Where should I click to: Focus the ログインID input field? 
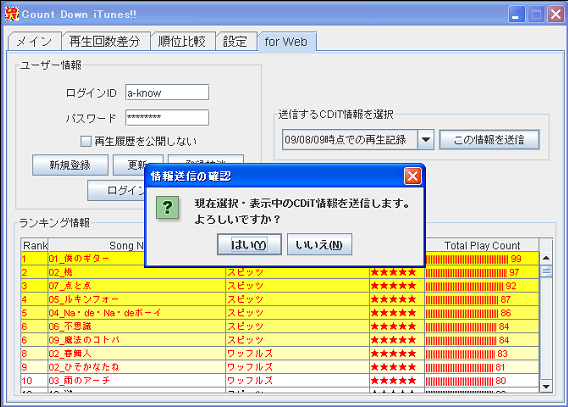(x=167, y=92)
